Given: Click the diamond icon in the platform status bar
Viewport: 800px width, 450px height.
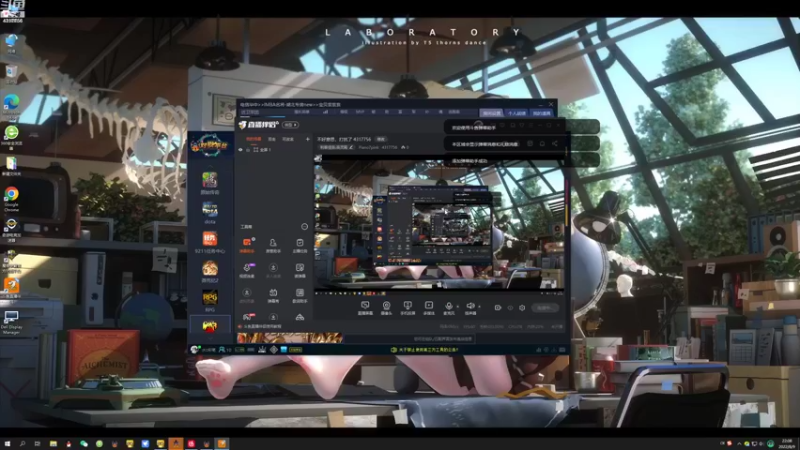Looking at the screenshot, I should click(274, 350).
